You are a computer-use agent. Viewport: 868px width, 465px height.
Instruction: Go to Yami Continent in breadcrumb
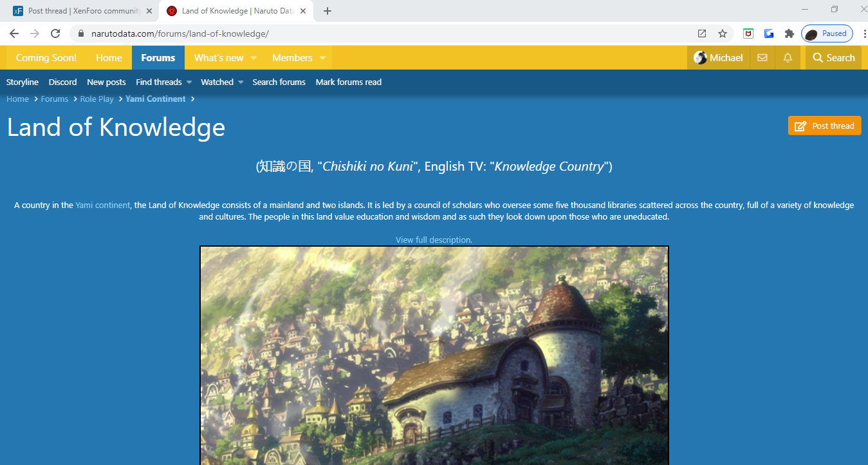click(x=156, y=99)
